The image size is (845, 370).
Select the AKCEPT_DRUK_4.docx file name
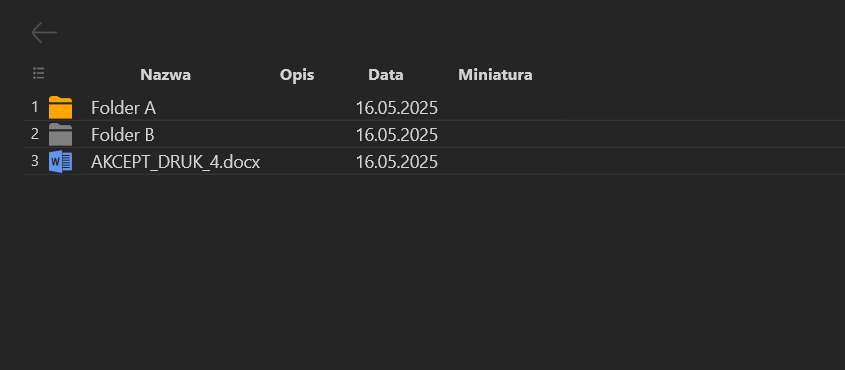(x=176, y=162)
